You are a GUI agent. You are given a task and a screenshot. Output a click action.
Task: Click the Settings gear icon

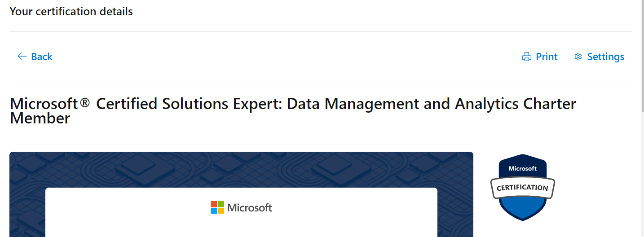click(x=578, y=57)
